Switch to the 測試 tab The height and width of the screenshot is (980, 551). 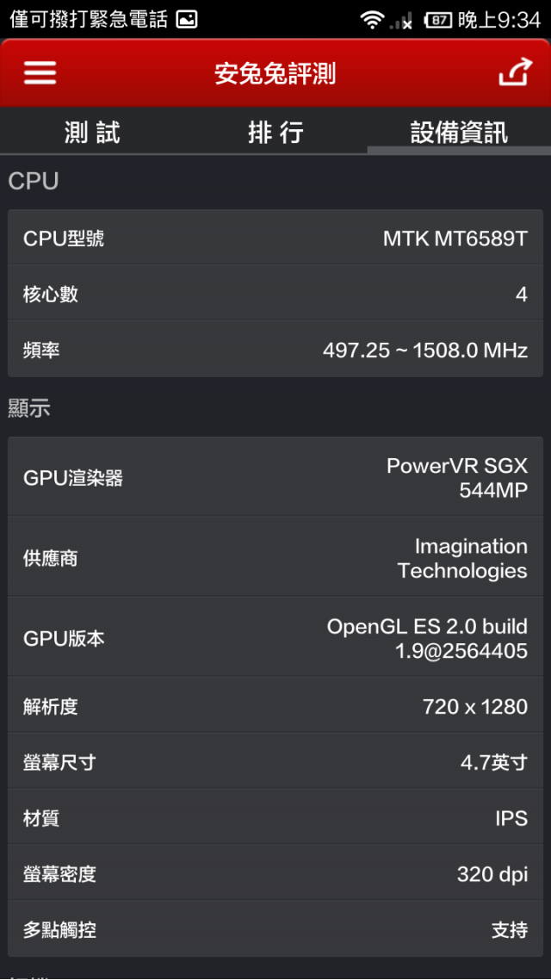pyautogui.click(x=92, y=133)
